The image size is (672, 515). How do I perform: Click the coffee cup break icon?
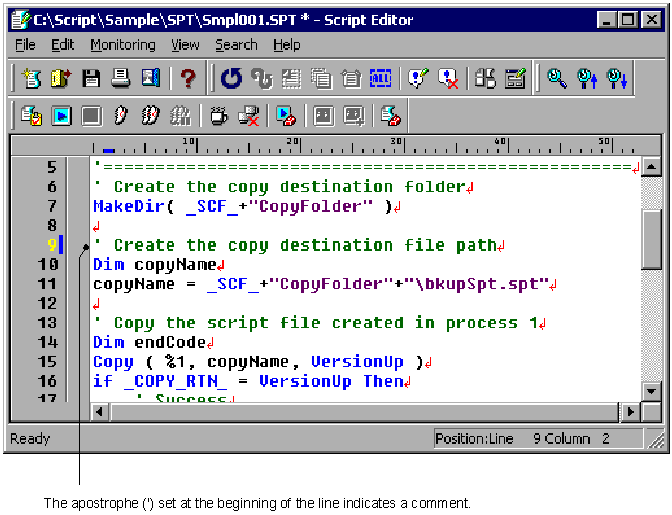point(219,116)
